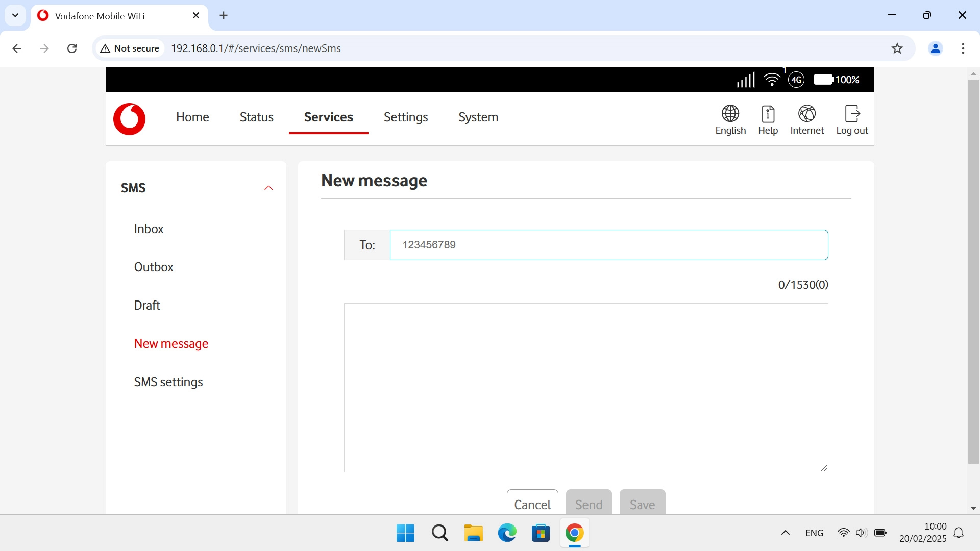Image resolution: width=980 pixels, height=551 pixels.
Task: Switch to the Settings tab
Action: [406, 117]
